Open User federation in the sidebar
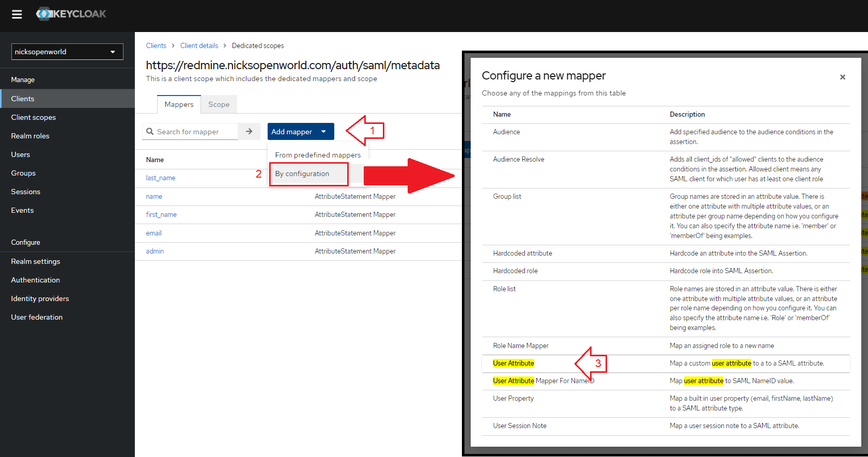This screenshot has width=868, height=457. tap(67, 317)
